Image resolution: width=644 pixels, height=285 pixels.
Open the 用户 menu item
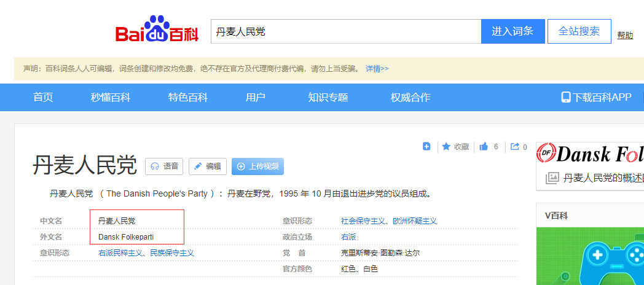pos(256,97)
